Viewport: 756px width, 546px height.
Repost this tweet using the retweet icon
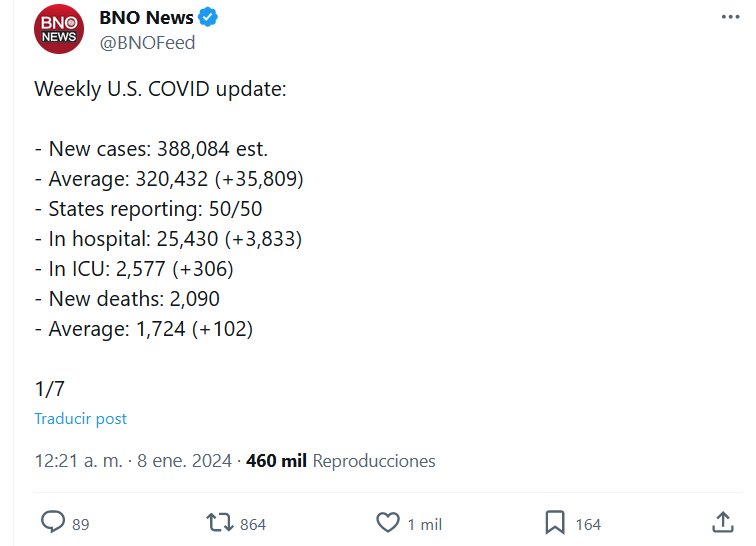point(219,522)
